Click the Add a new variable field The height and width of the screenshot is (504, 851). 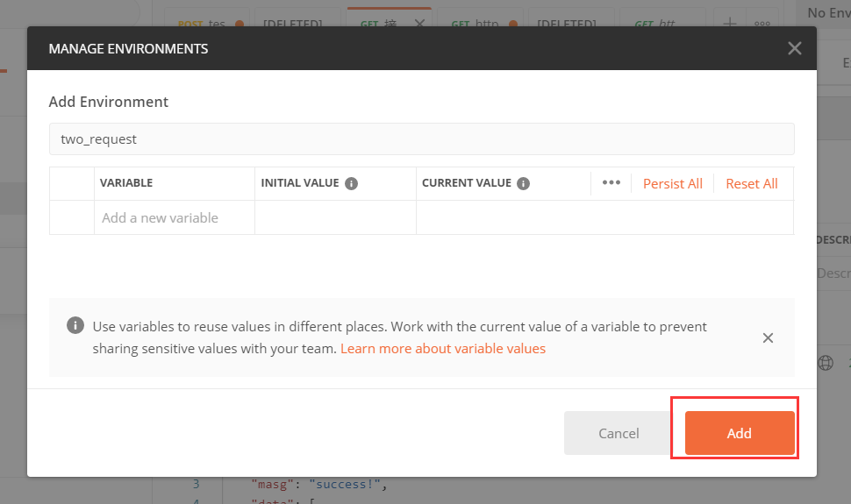coord(174,217)
